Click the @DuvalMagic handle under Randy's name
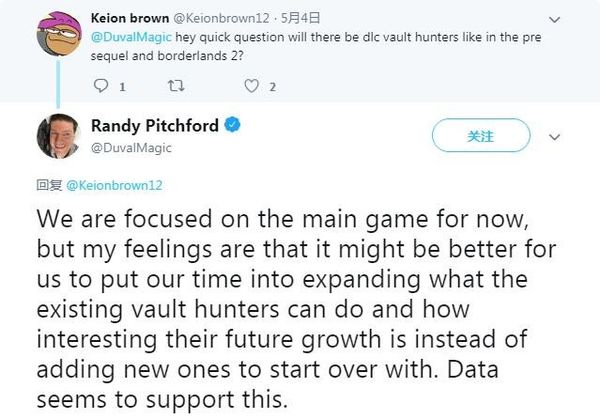Screen dimensions: 600x419 (x=131, y=147)
